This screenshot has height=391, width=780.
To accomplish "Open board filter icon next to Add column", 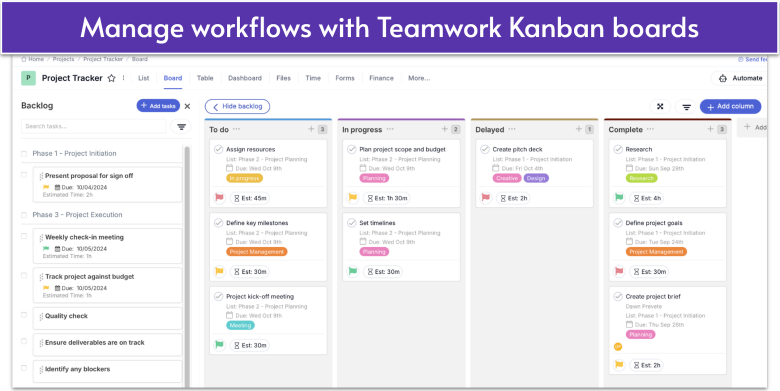I will (686, 106).
